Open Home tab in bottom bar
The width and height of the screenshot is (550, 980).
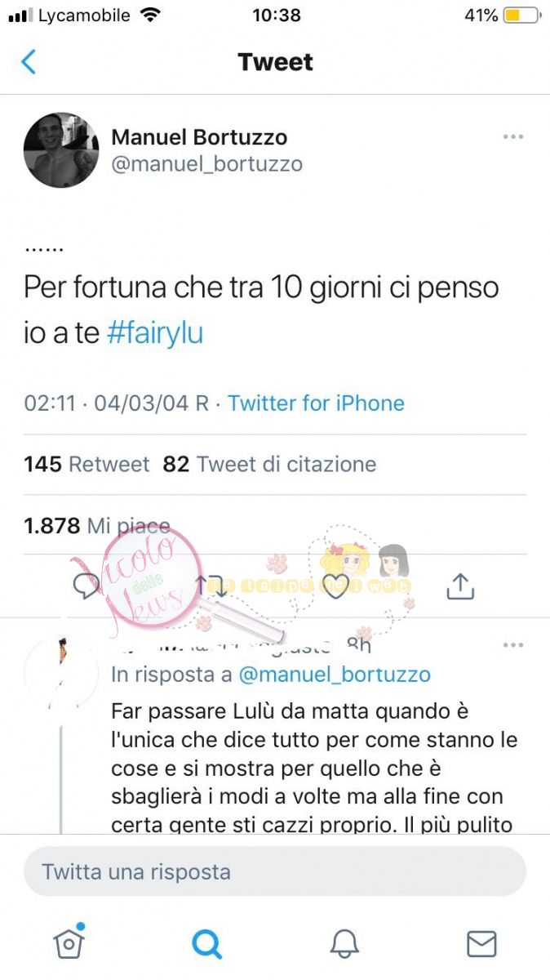click(69, 942)
